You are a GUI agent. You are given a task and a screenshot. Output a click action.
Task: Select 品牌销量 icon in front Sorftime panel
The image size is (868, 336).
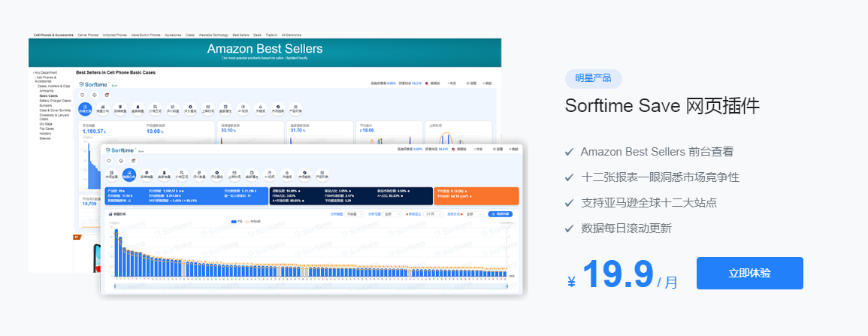click(147, 175)
